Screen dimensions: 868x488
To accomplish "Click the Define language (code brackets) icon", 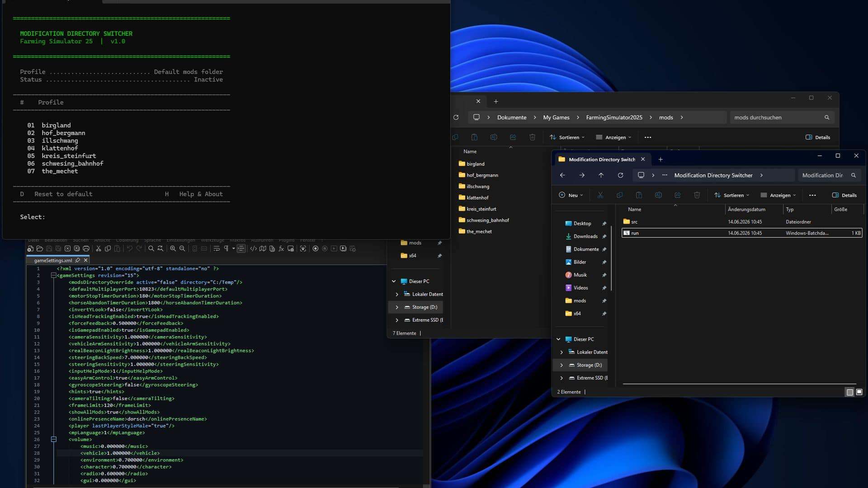I will 254,249.
